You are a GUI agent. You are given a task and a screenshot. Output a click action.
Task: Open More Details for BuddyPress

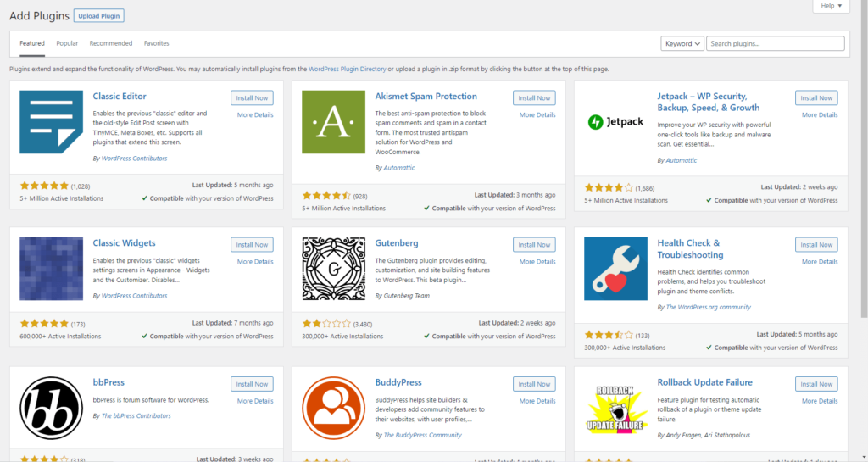537,401
